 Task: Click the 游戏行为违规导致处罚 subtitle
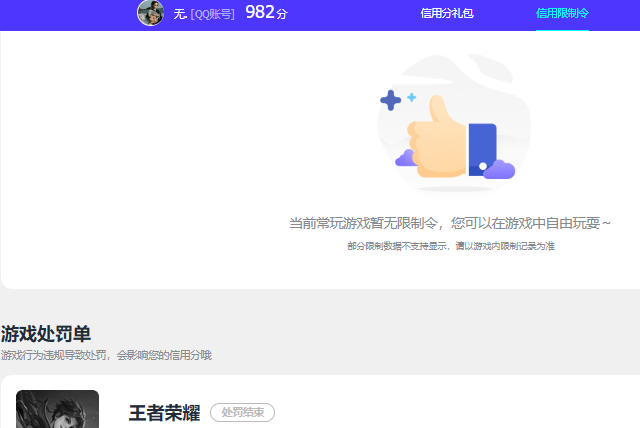[106, 355]
